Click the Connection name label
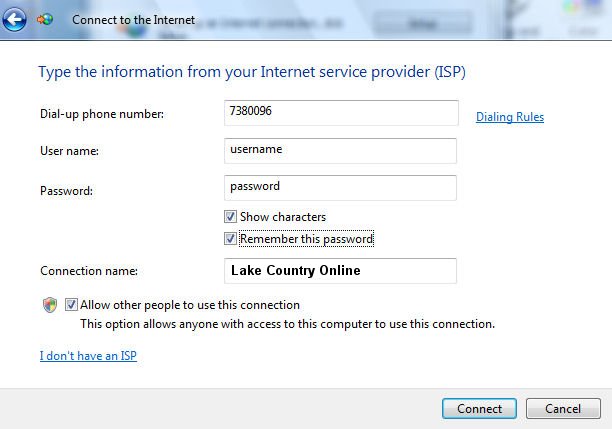 click(89, 271)
